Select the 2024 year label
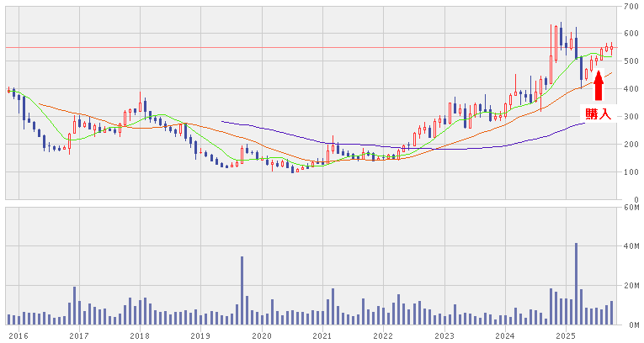This screenshot has height=343, width=644. pos(505,335)
